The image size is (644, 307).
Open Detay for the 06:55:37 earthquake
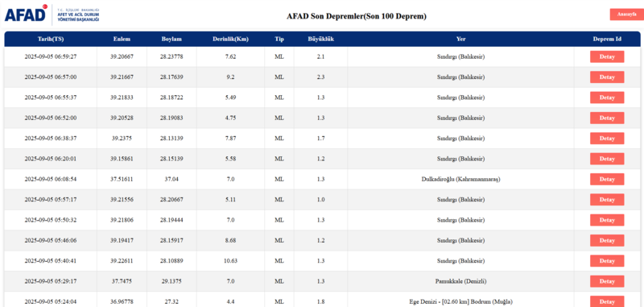pyautogui.click(x=607, y=97)
